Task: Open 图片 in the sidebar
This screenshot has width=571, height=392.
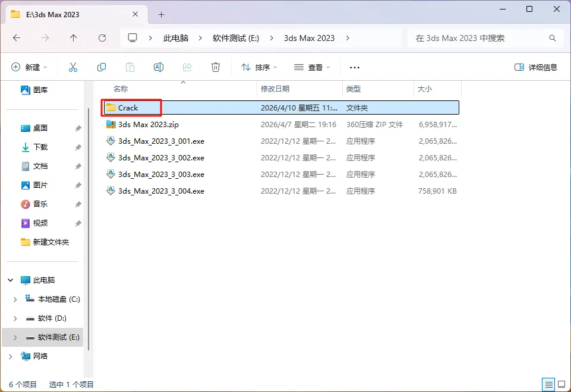Action: coord(34,185)
